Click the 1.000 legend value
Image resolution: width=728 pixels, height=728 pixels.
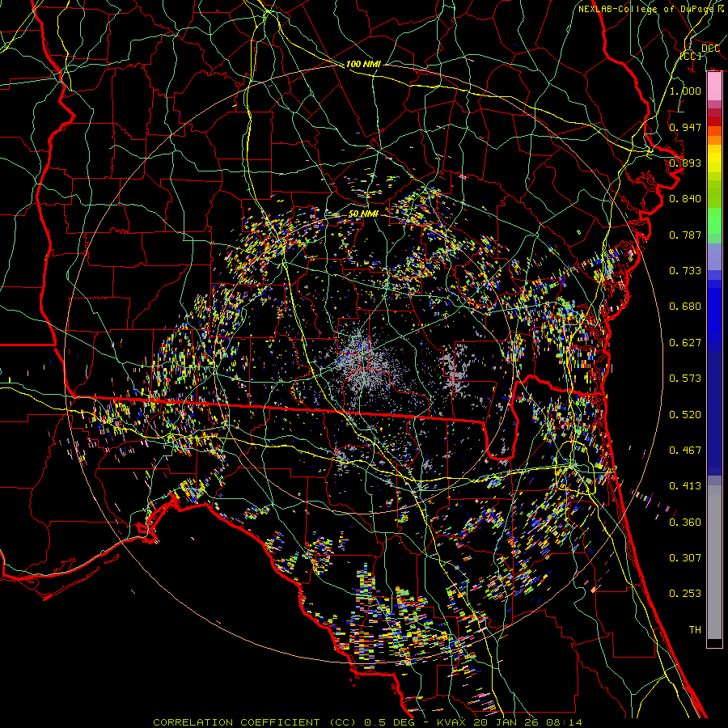coord(685,91)
